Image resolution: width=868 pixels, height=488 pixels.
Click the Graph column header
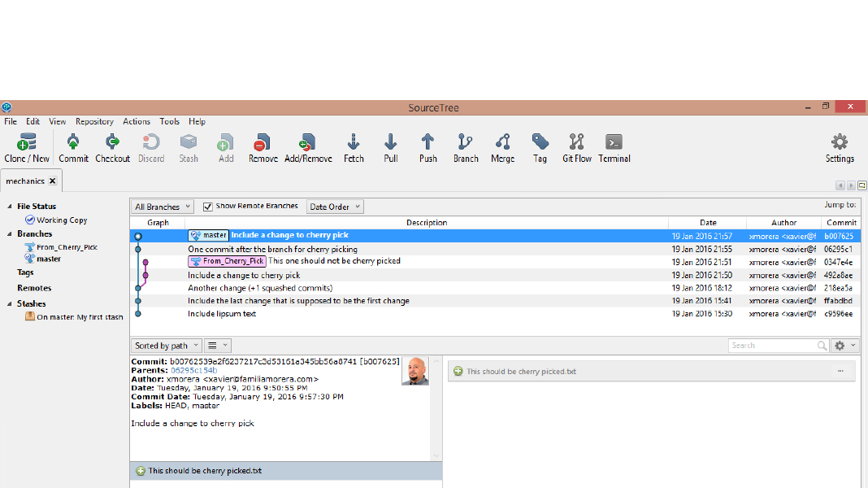click(158, 222)
